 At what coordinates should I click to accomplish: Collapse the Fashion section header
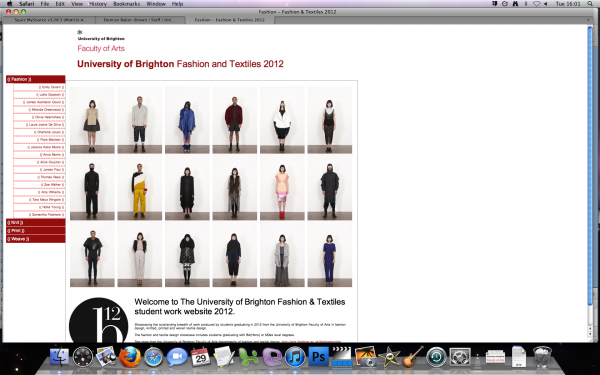[36, 79]
